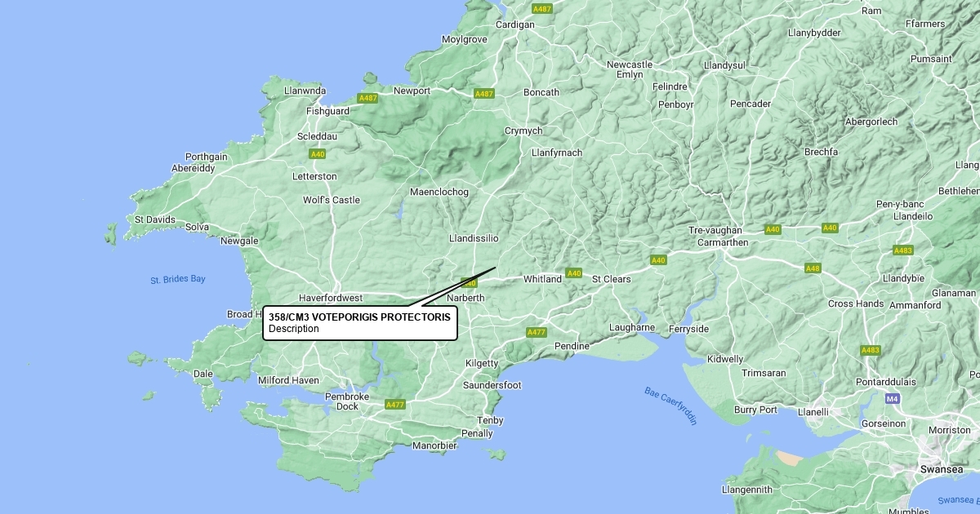Click the A483 shield above Llandybie
Image resolution: width=980 pixels, height=514 pixels.
903,250
